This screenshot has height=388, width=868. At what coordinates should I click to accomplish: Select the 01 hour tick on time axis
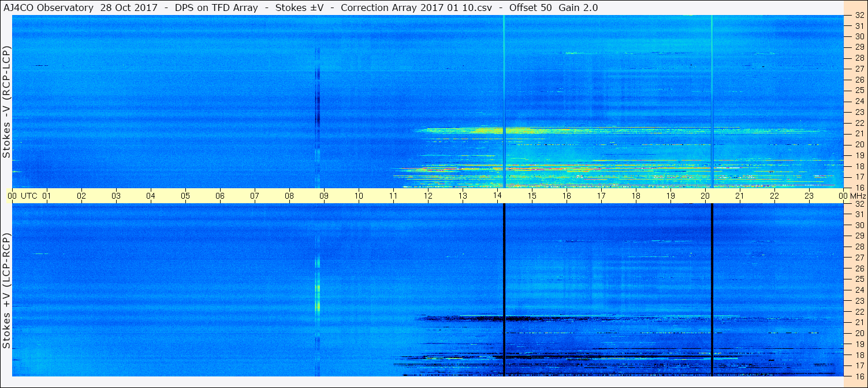click(x=47, y=196)
